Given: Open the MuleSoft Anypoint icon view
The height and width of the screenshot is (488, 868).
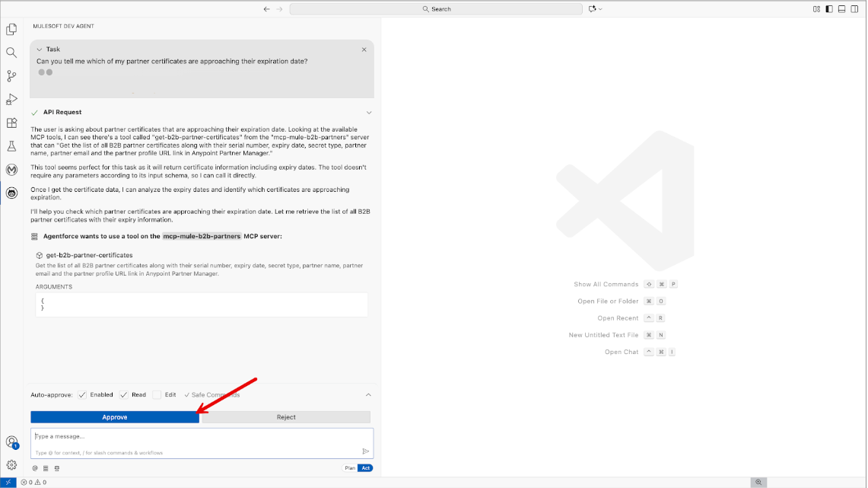Looking at the screenshot, I should click(x=11, y=170).
